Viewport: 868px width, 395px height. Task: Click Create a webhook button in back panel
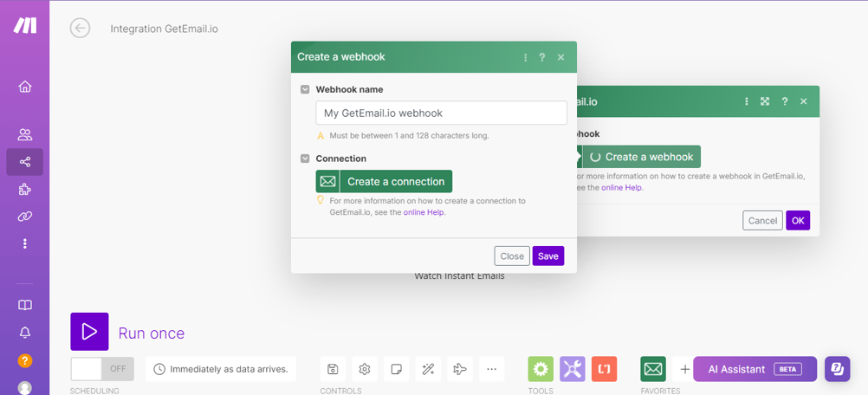pyautogui.click(x=642, y=157)
